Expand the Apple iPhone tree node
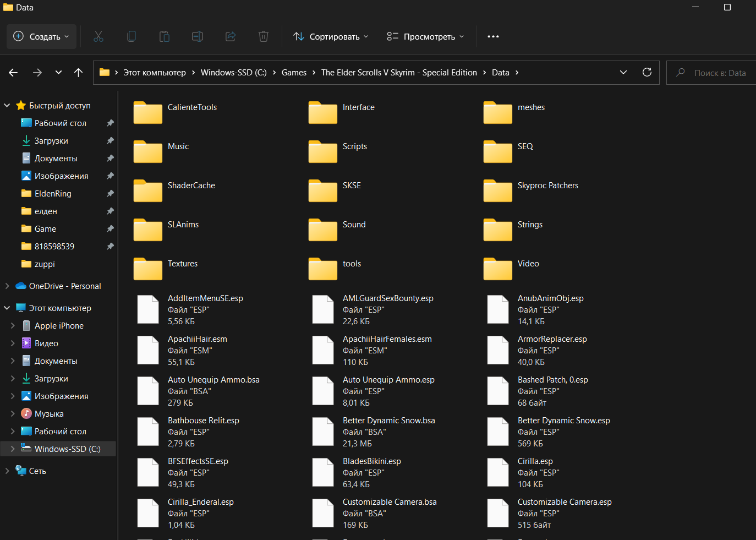The image size is (756, 540). [x=13, y=326]
